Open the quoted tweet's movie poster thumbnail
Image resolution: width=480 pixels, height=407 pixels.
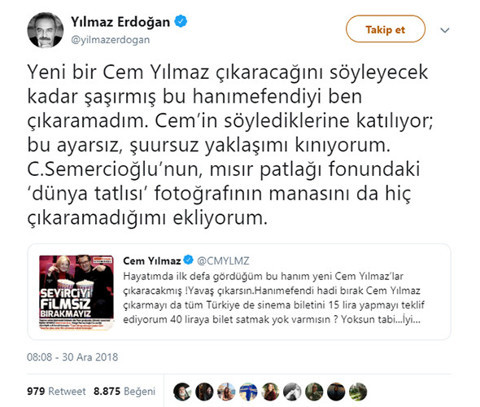76,292
